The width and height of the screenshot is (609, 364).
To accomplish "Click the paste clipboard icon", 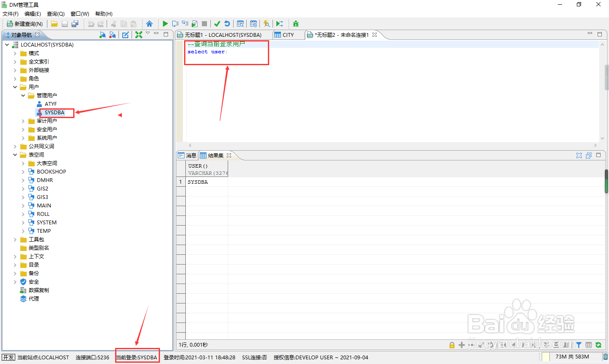I will pyautogui.click(x=134, y=24).
